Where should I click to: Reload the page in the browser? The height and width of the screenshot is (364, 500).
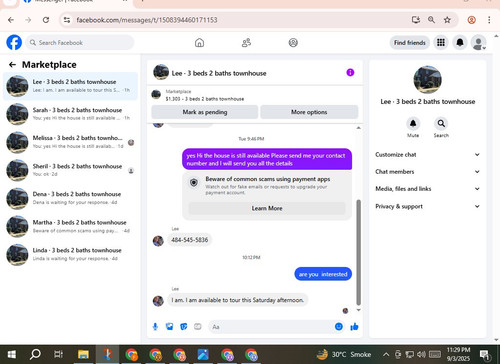coord(46,20)
